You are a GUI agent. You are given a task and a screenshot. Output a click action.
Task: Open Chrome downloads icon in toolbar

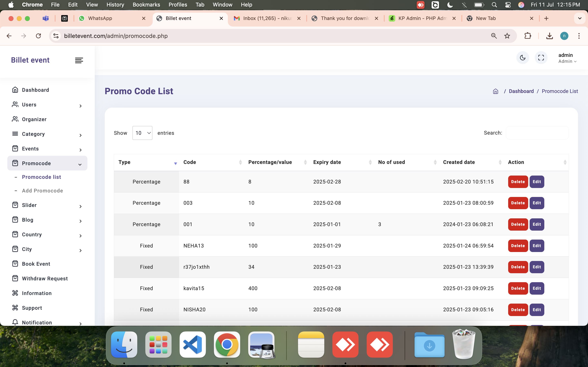pos(549,36)
